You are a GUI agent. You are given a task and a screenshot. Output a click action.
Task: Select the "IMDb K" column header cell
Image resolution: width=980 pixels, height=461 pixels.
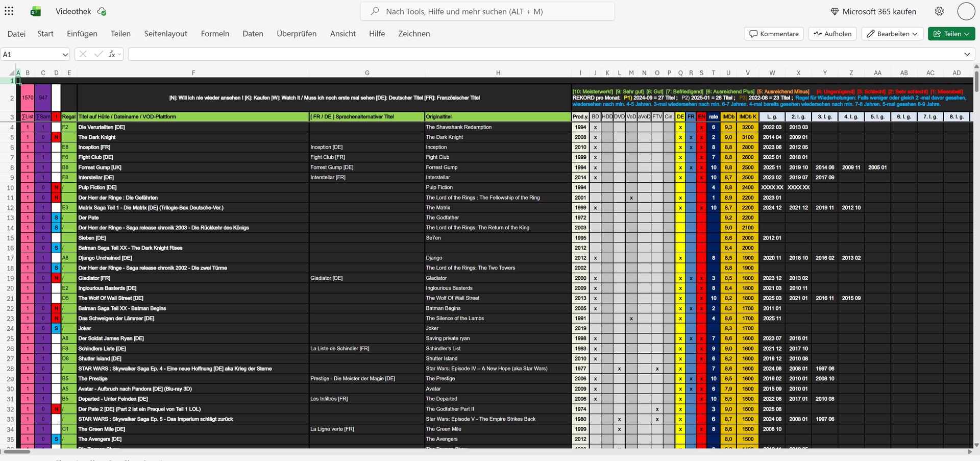point(748,117)
